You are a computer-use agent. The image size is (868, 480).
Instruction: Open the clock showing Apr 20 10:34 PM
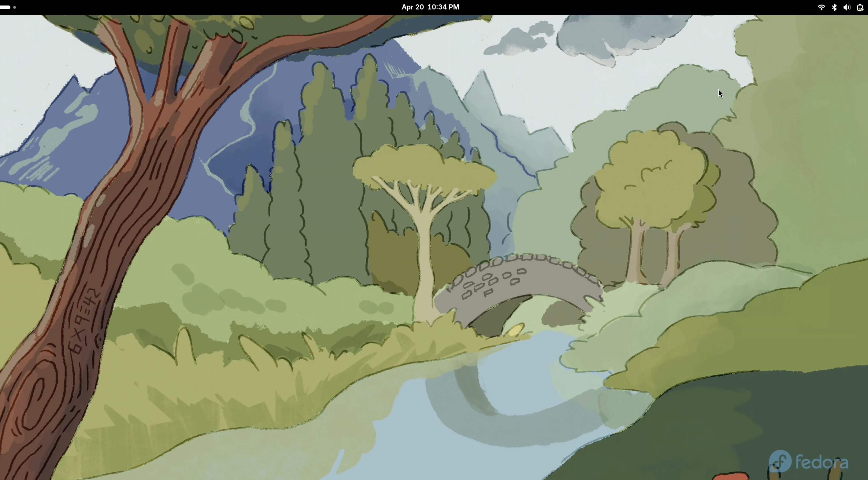[x=430, y=7]
